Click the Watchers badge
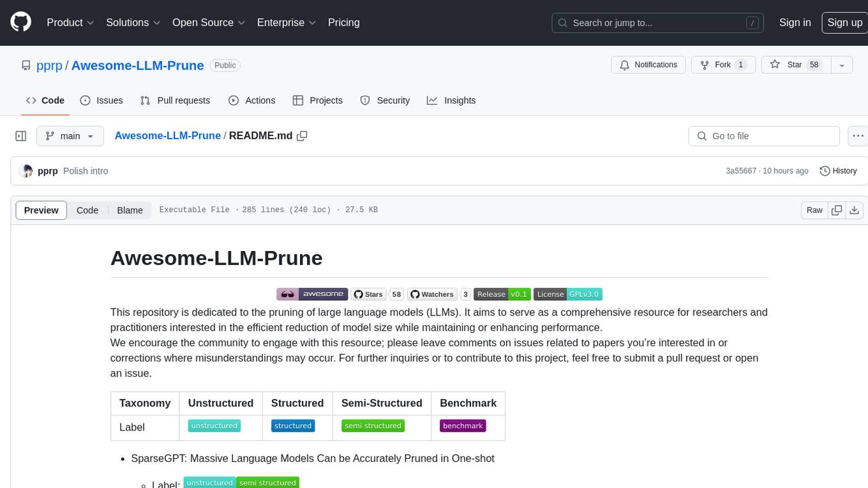 439,294
